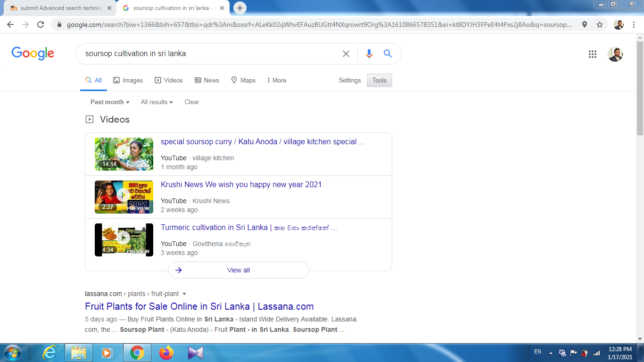This screenshot has width=644, height=362.
Task: Submit search with magnifier icon
Action: [388, 54]
